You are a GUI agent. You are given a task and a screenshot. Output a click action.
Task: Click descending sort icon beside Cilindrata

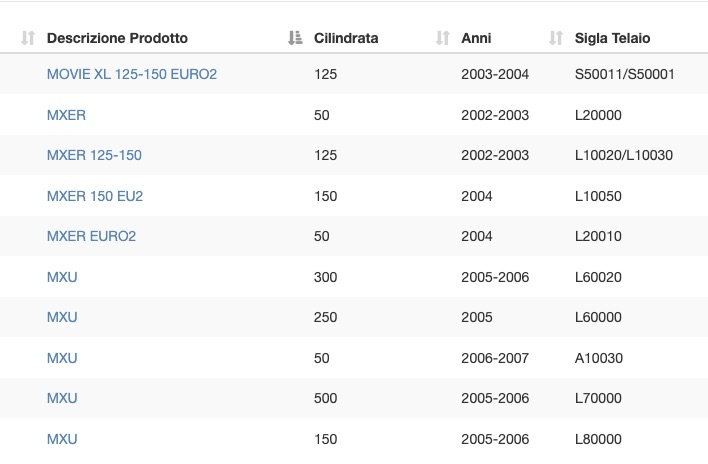click(295, 38)
